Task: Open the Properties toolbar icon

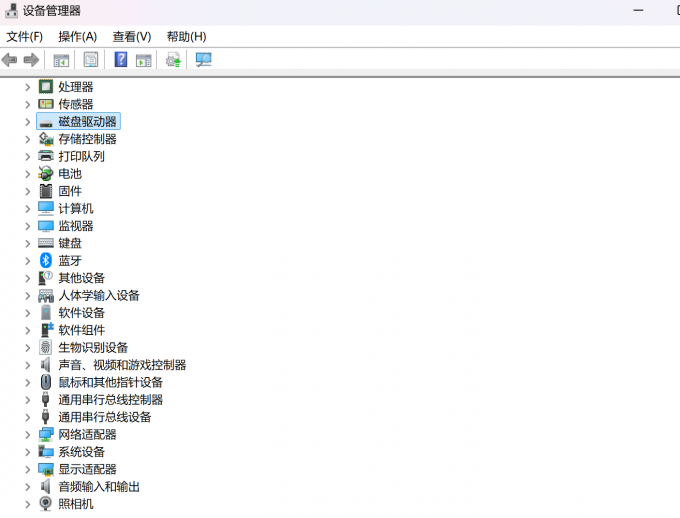Action: coord(91,60)
